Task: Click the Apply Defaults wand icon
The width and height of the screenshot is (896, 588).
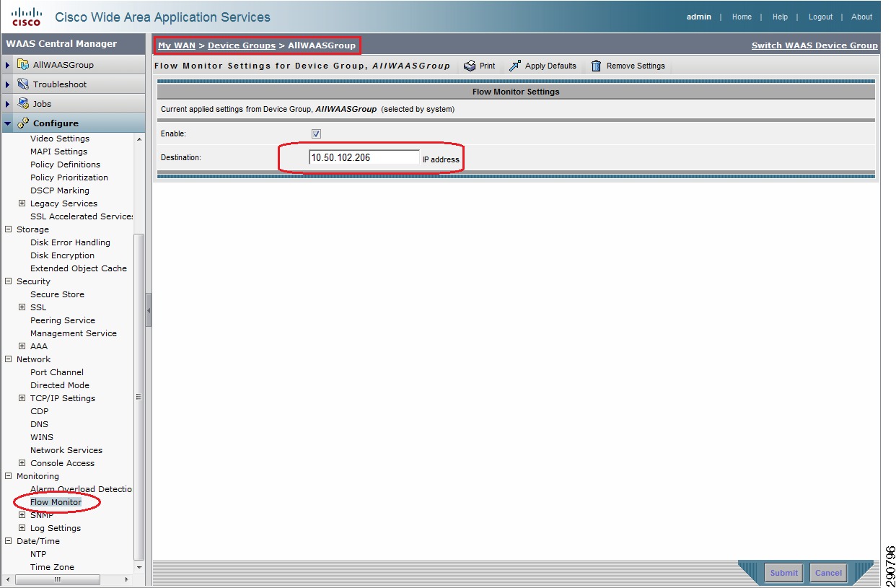Action: click(x=515, y=66)
